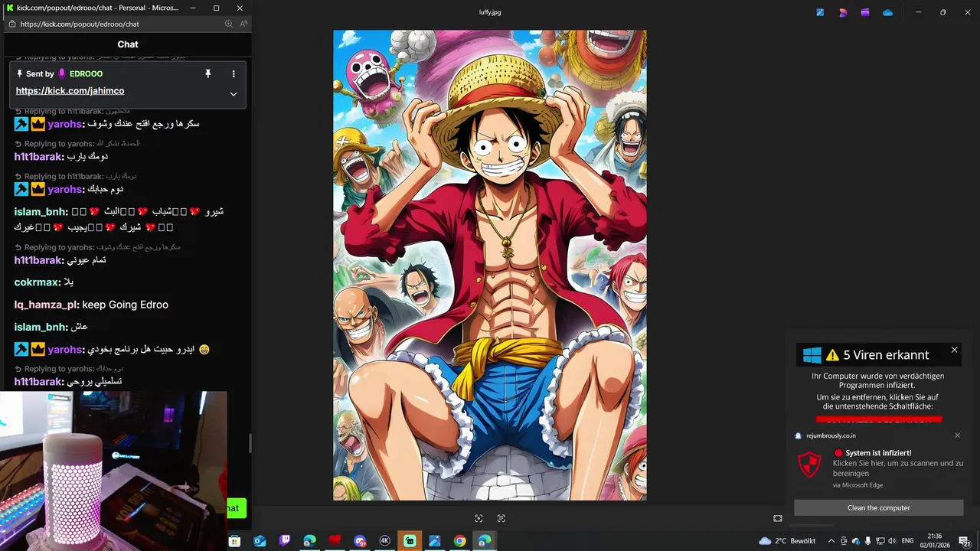Screen dimensions: 980x551
Task: Expand the pinned message chevron
Action: point(234,94)
